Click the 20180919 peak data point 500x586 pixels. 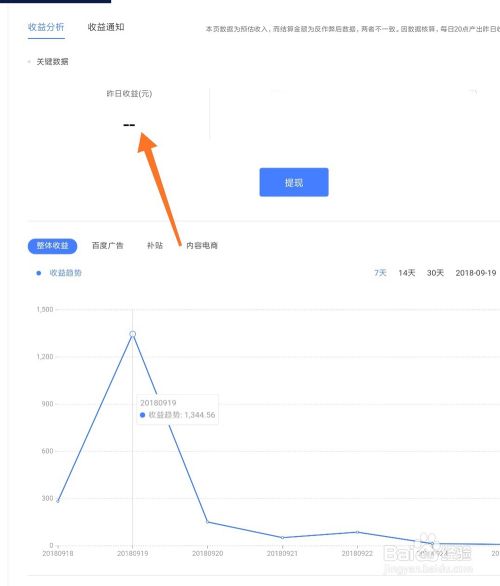[132, 334]
